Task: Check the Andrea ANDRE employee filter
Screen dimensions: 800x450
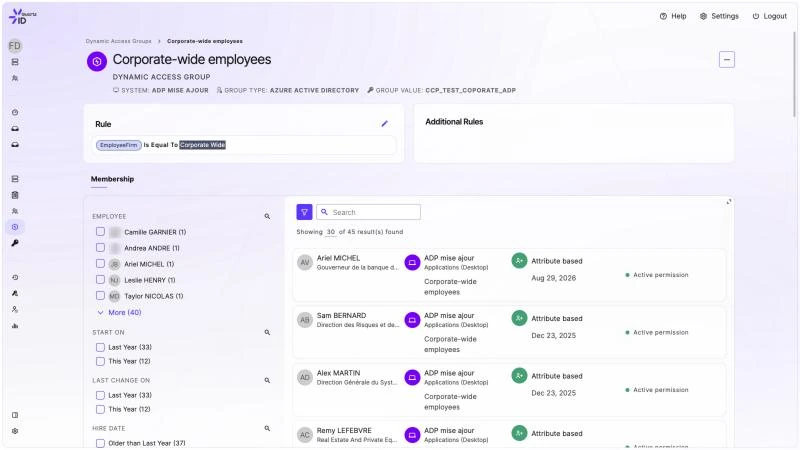Action: click(101, 247)
